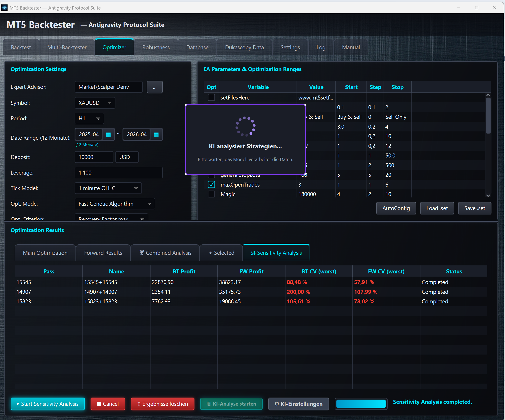Go to the Robustness tab

click(x=156, y=47)
